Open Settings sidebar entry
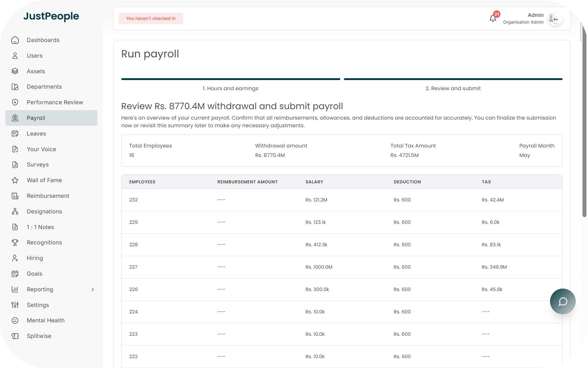The width and height of the screenshot is (588, 368). [51, 305]
